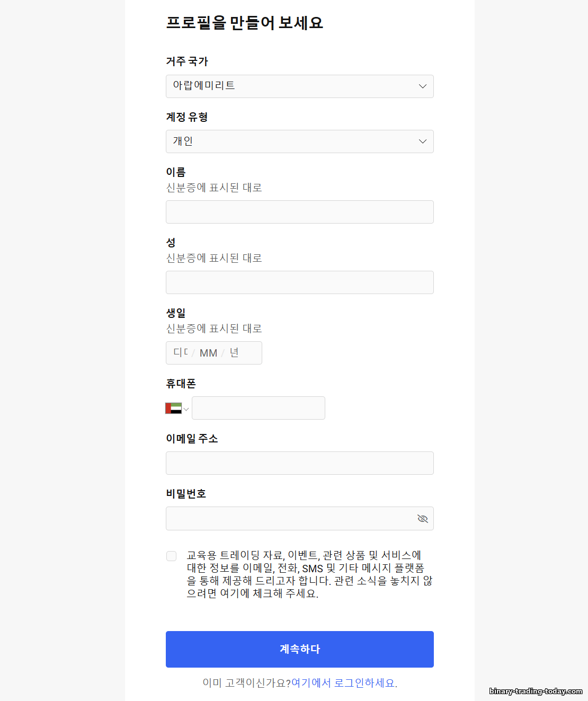
Task: Expand the chevron beside the phone flag
Action: pyautogui.click(x=186, y=409)
